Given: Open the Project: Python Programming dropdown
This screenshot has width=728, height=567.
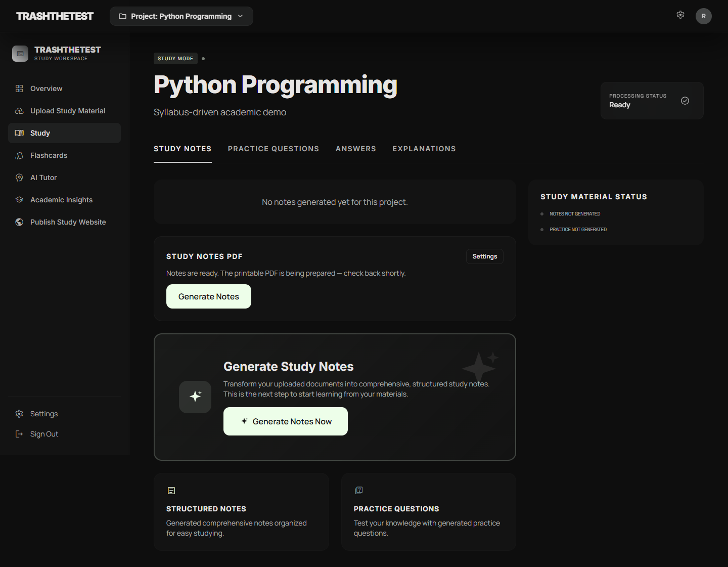Looking at the screenshot, I should click(x=181, y=16).
